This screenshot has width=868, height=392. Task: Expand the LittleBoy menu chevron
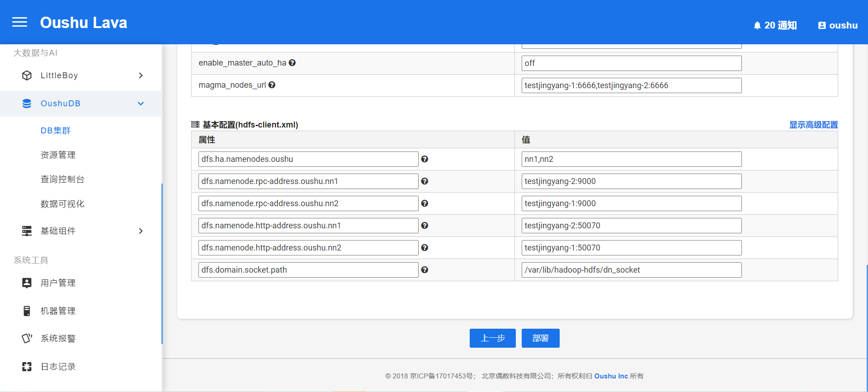(141, 76)
